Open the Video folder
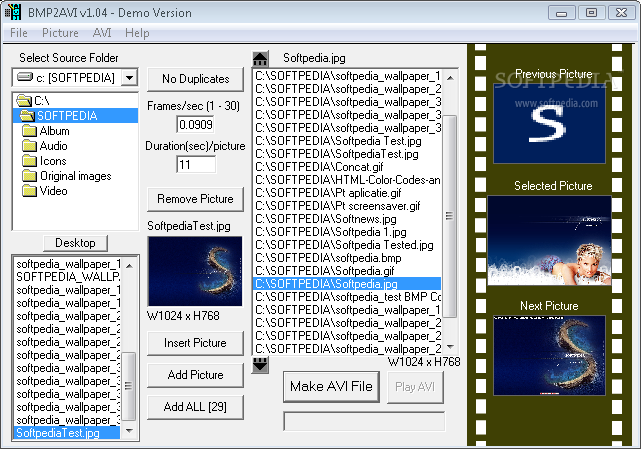641x449 pixels. pos(45,191)
